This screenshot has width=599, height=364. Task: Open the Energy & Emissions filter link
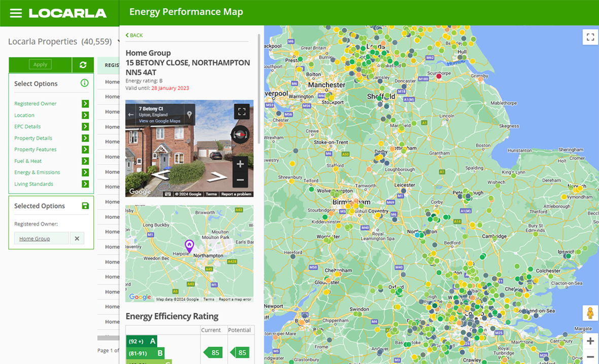pos(37,172)
